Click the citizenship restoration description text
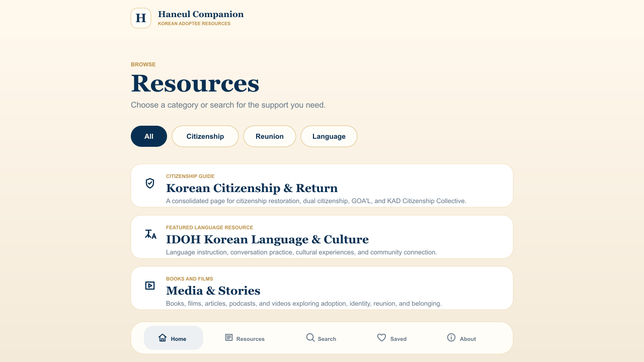Screen dimensions: 644x362 pyautogui.click(x=316, y=201)
